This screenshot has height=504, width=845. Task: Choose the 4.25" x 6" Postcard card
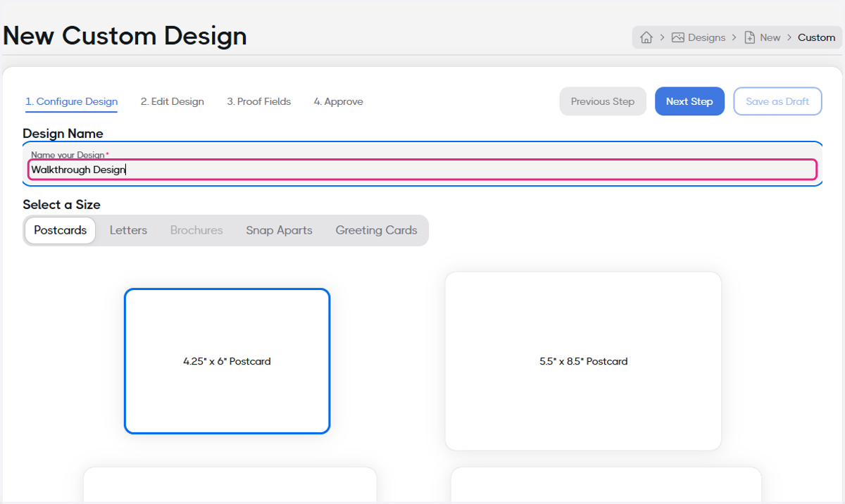click(227, 361)
